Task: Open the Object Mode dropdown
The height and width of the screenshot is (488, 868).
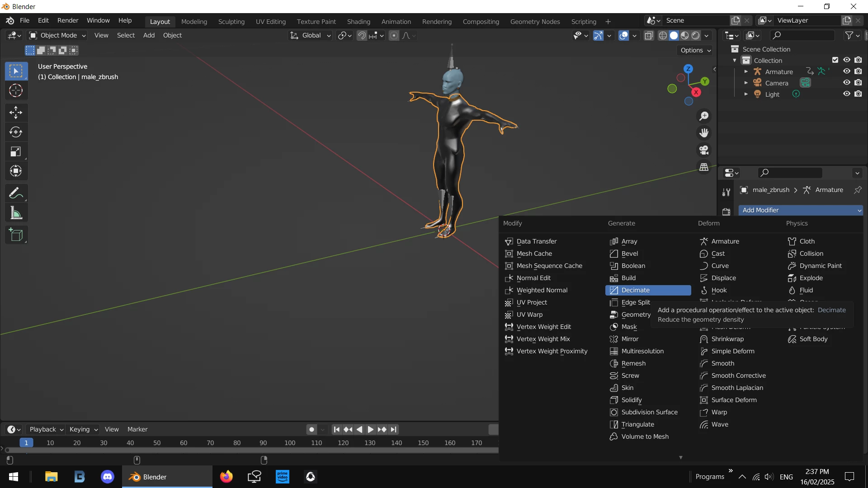Action: click(x=57, y=35)
